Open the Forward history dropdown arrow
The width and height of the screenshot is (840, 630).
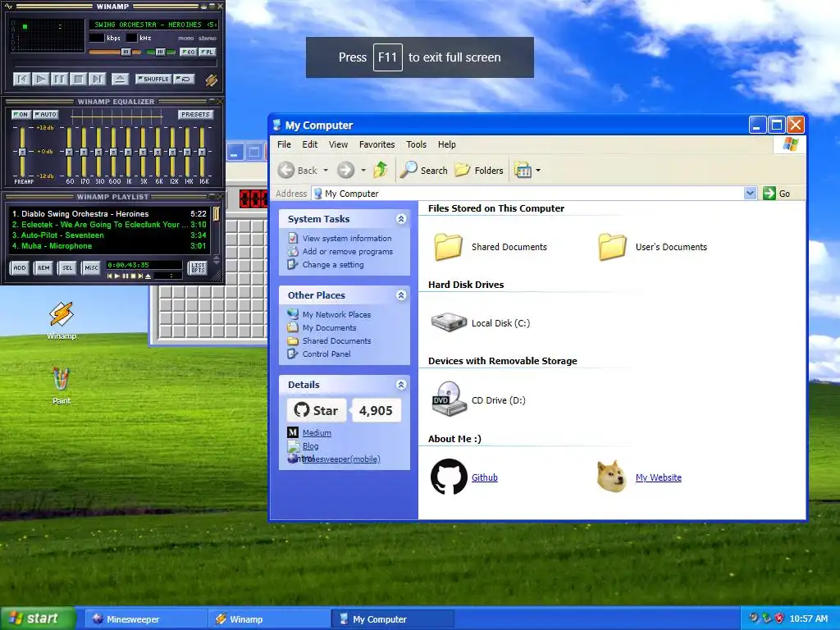click(x=363, y=171)
